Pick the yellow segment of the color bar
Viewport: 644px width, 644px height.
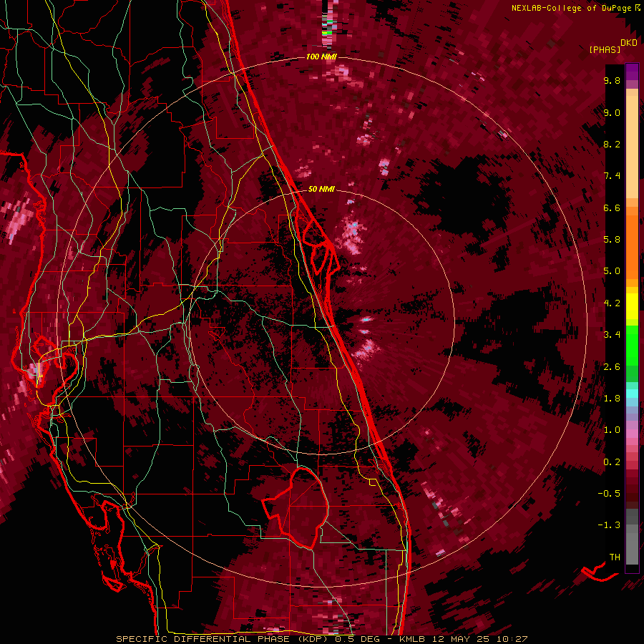(x=632, y=306)
